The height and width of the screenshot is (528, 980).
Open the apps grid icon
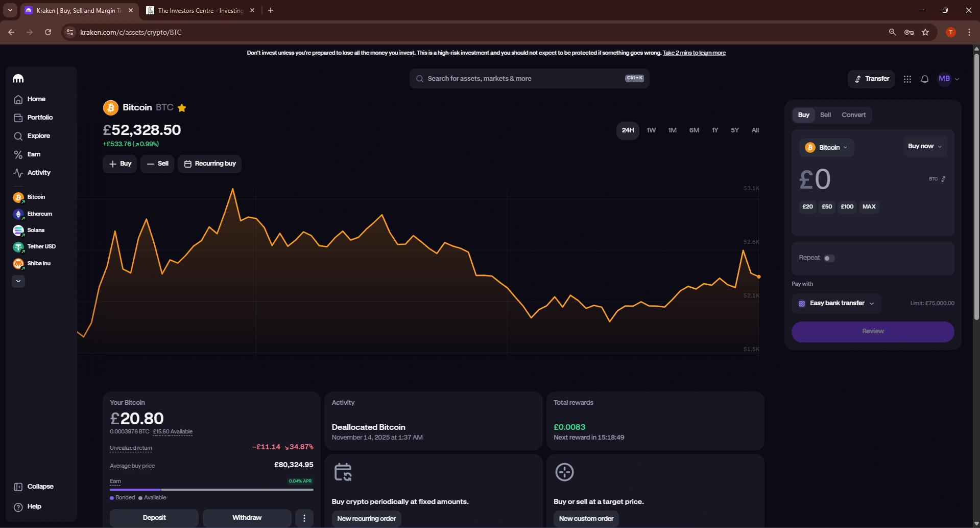[x=907, y=79]
